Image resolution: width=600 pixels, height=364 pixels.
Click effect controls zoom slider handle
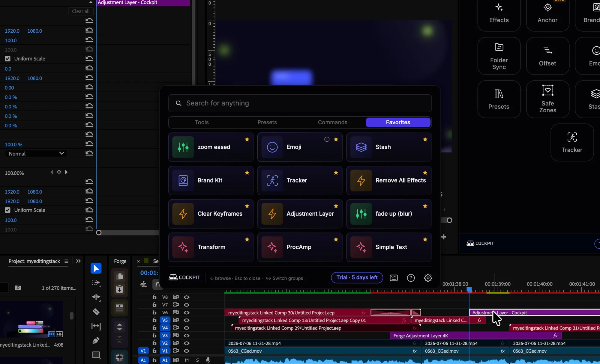99,233
